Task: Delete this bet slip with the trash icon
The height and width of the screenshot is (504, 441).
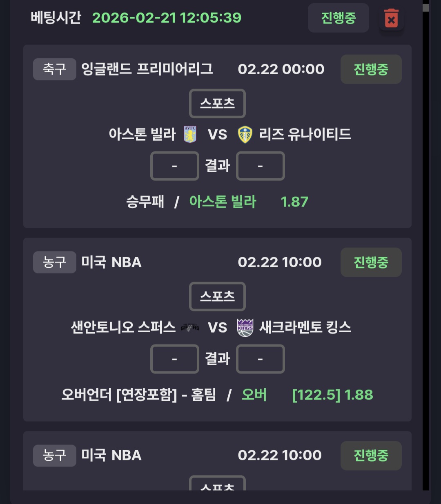Action: [x=391, y=18]
